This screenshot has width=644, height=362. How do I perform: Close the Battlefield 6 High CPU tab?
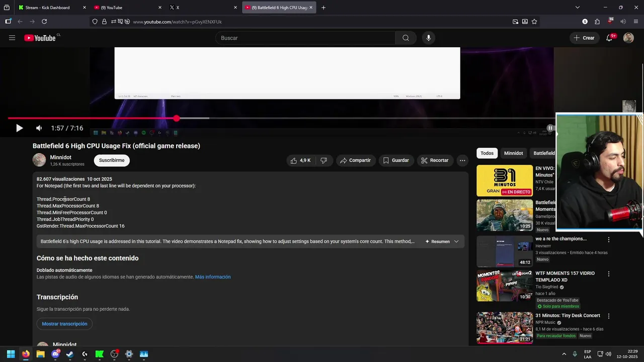tap(311, 8)
